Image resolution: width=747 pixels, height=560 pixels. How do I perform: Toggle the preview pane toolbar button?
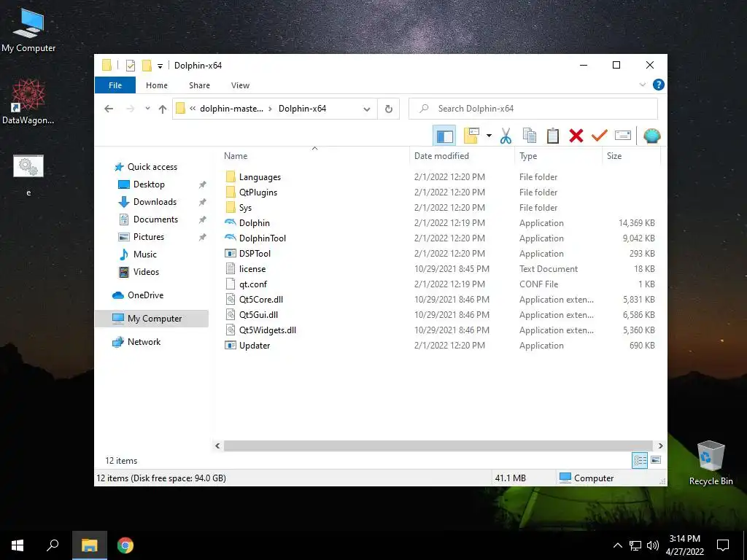[x=444, y=136]
